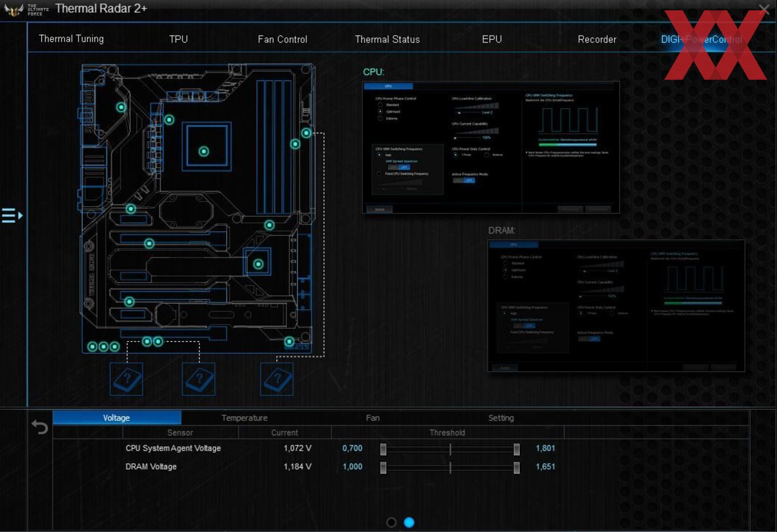Click the DRAM Voltage lower threshold handle
The width and height of the screenshot is (777, 532).
coord(383,467)
